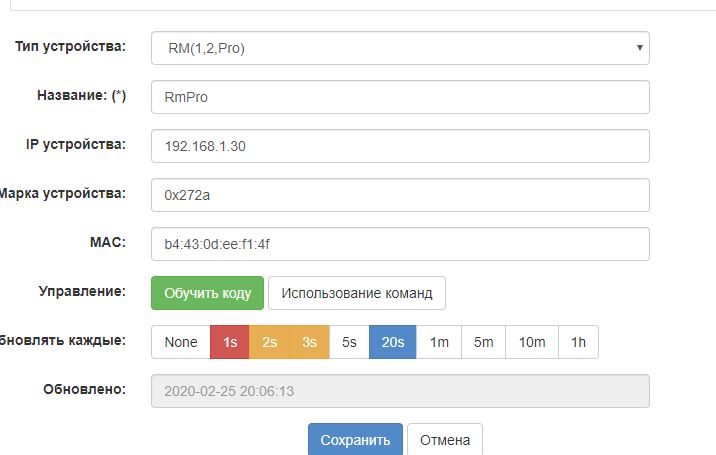Select the 3s update interval
Viewport: 716px width, 455px height.
(309, 342)
